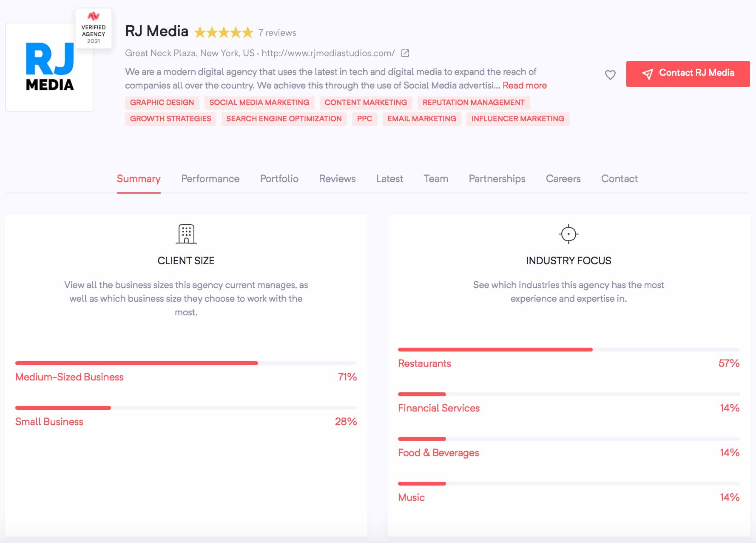
Task: Click the Food & Beverages label
Action: 438,453
